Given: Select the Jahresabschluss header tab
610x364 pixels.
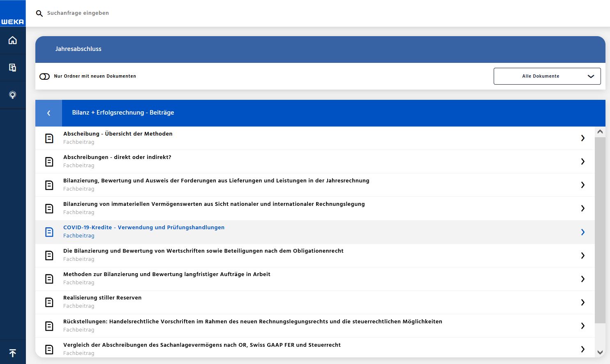Looking at the screenshot, I should (x=79, y=49).
